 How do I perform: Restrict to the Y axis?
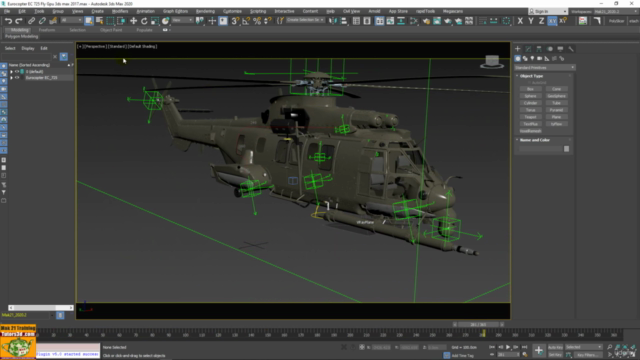[x=531, y=21]
